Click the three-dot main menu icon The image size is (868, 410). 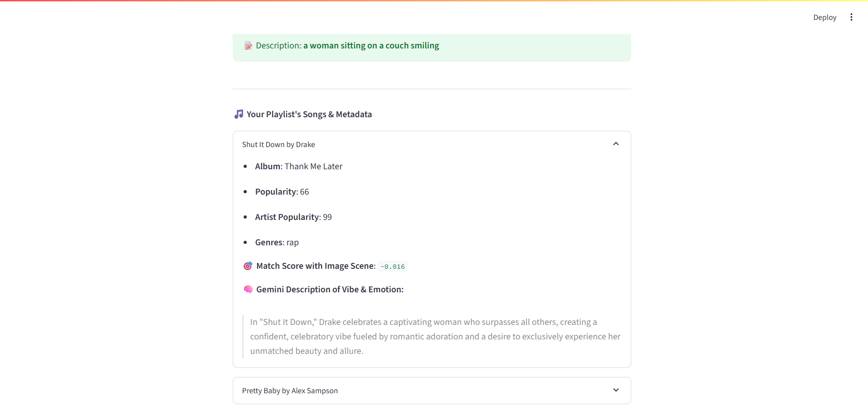pos(851,17)
